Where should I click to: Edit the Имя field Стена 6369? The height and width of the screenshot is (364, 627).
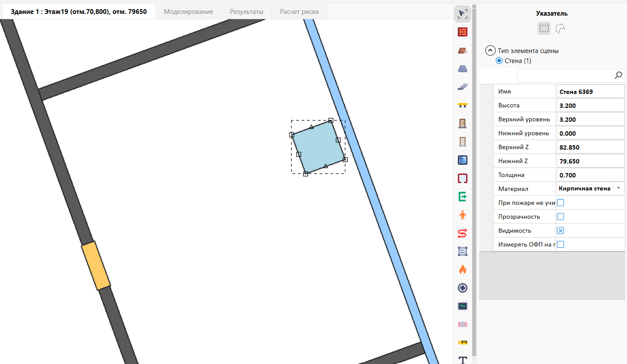(x=590, y=92)
